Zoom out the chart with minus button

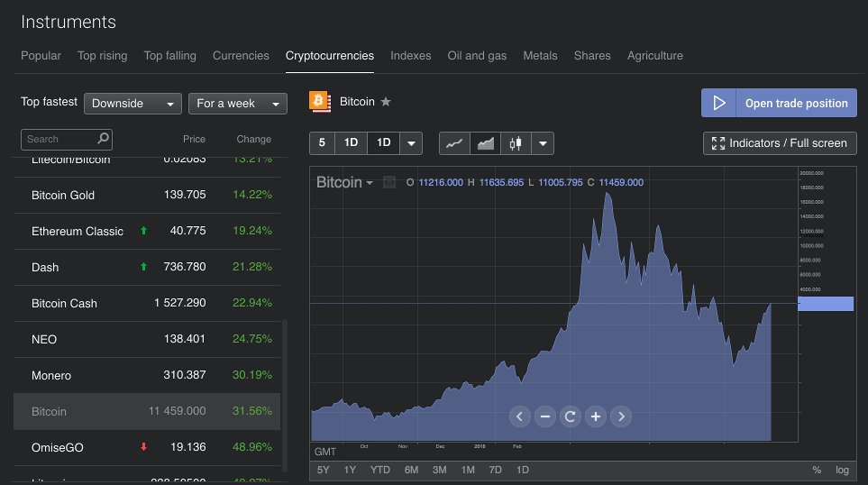click(x=544, y=416)
